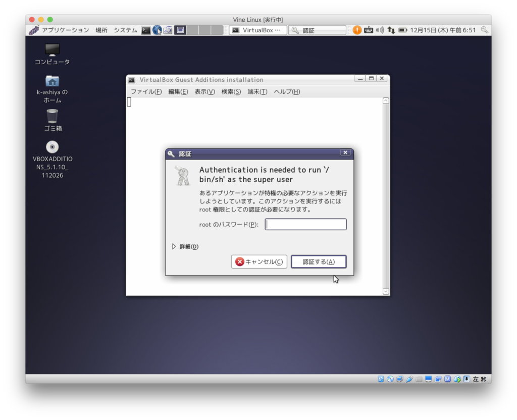Open the terminal 端末(T) menu
This screenshot has height=420, width=517.
tap(257, 92)
